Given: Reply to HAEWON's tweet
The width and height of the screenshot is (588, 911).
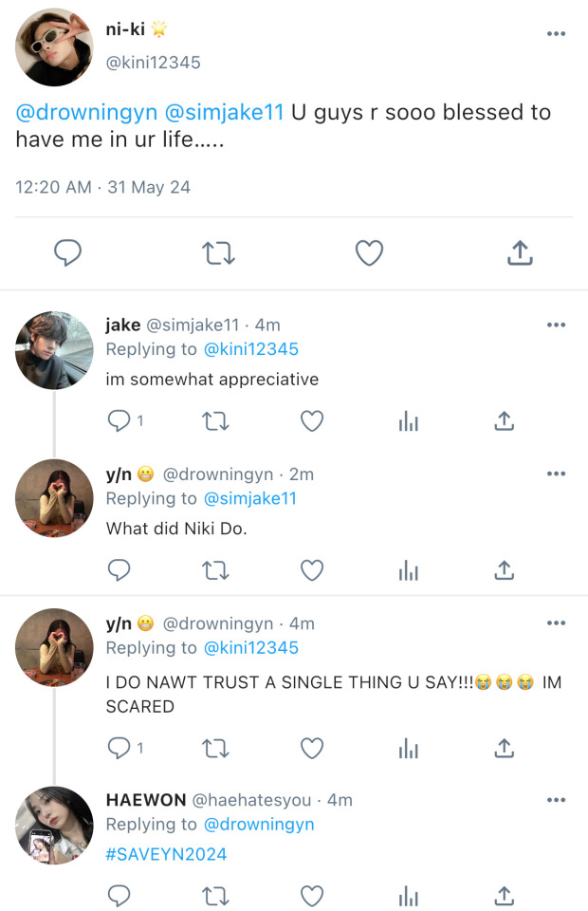Looking at the screenshot, I should pos(119,895).
